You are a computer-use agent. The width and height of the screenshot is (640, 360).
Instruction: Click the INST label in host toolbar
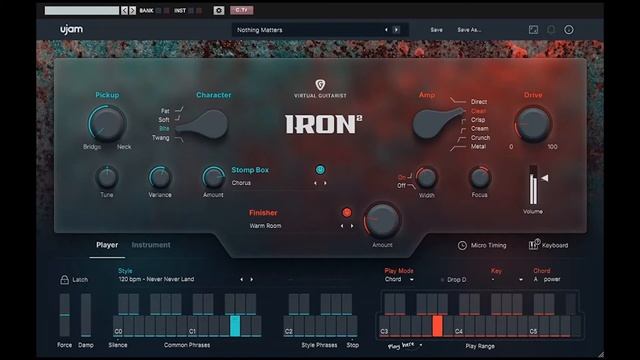[x=180, y=11]
